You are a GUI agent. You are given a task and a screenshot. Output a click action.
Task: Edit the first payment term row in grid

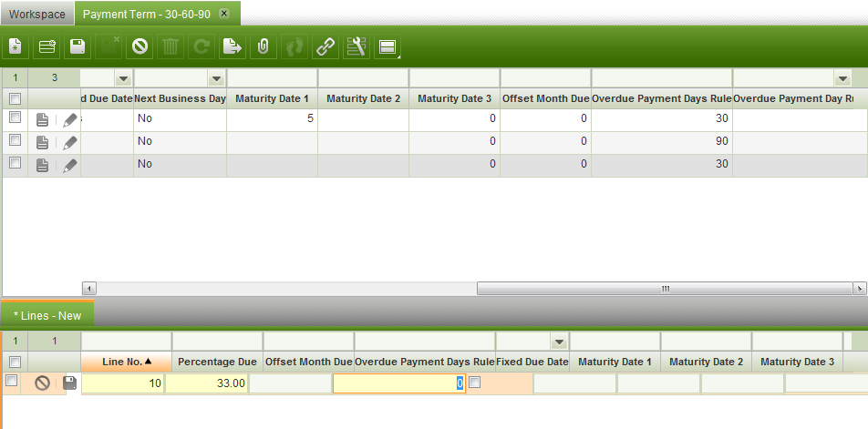click(x=69, y=119)
